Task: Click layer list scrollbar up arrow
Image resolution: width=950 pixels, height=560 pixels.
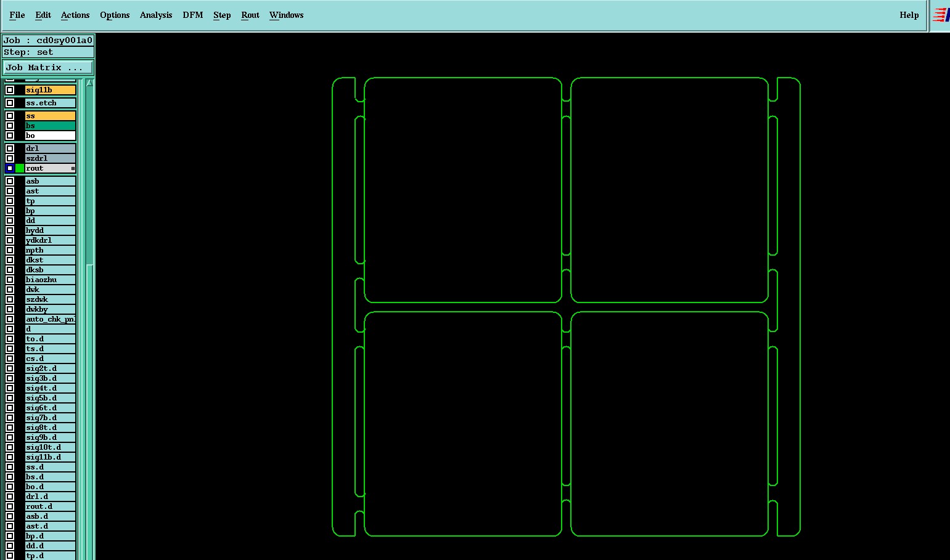Action: (x=89, y=83)
